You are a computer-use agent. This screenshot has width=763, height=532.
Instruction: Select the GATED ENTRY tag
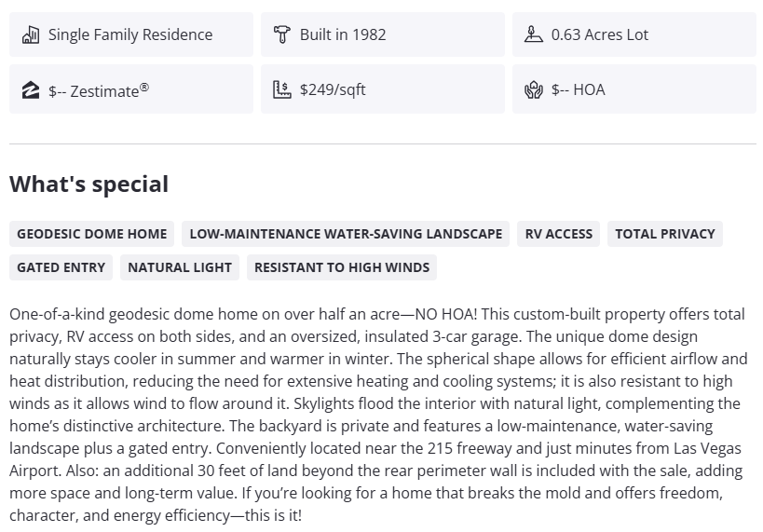click(61, 267)
